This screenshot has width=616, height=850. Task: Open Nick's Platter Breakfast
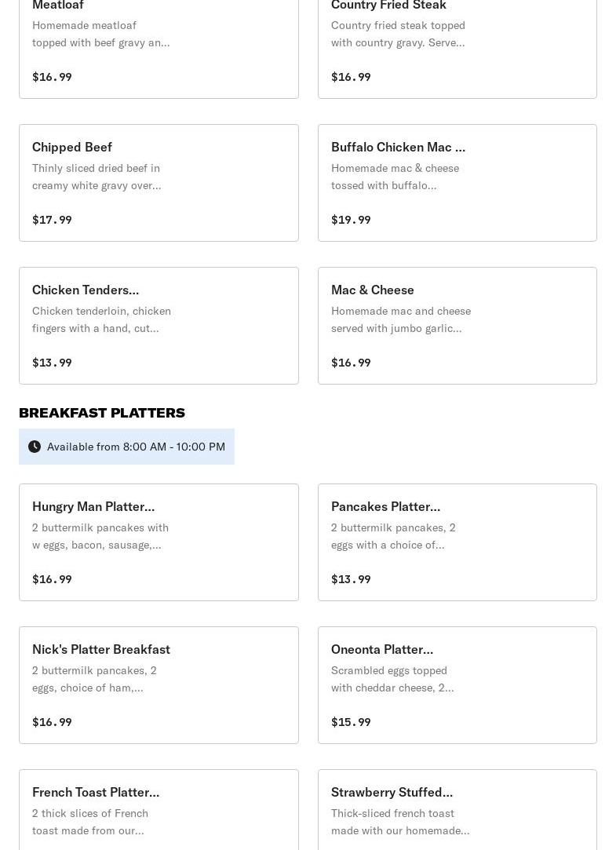coord(159,685)
